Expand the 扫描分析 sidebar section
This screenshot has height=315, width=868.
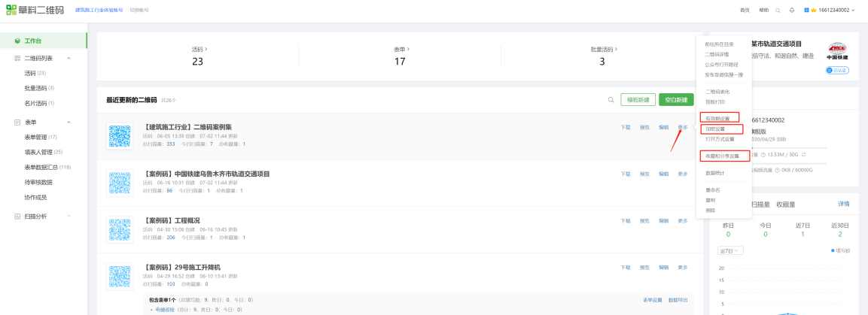[69, 217]
